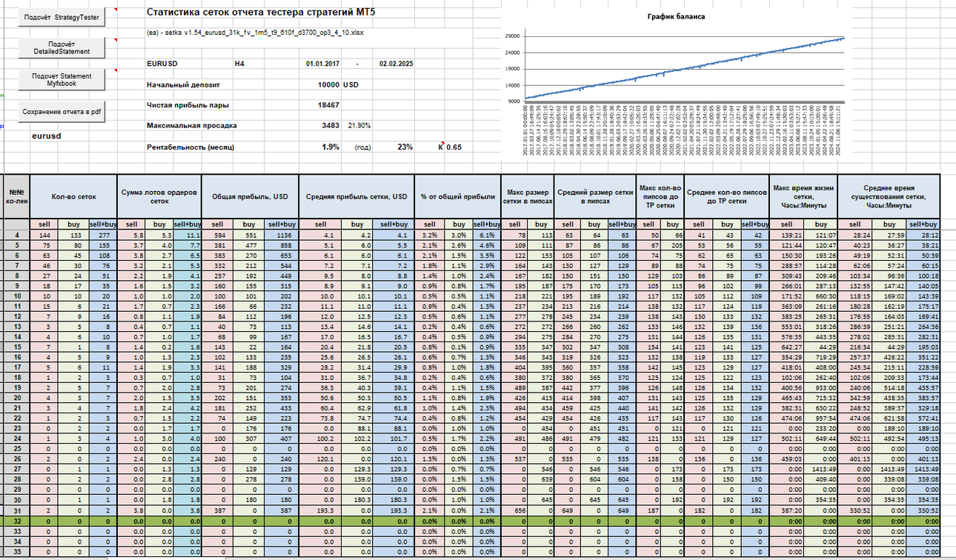Select total profit 858 in row 5
Image resolution: width=956 pixels, height=560 pixels.
point(282,244)
